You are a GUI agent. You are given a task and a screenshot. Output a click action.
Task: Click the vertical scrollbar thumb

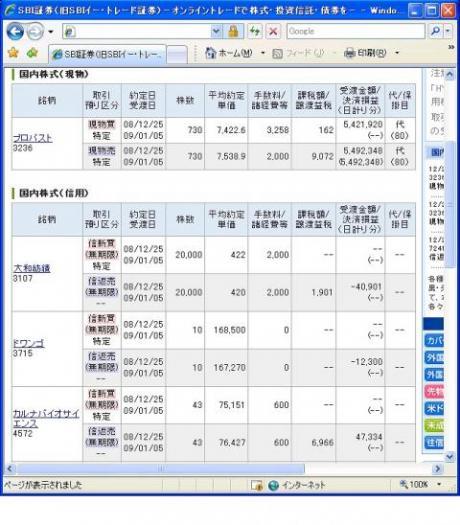click(x=450, y=204)
